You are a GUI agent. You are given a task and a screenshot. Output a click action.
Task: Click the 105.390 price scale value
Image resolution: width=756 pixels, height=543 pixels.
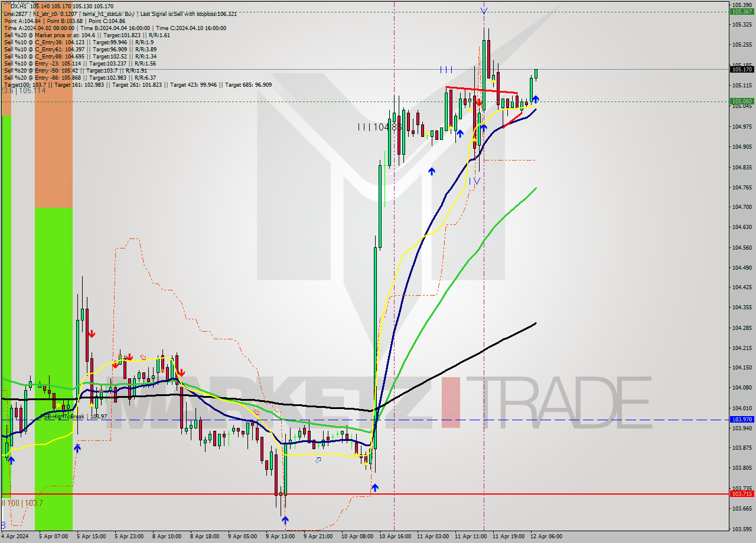pos(742,5)
